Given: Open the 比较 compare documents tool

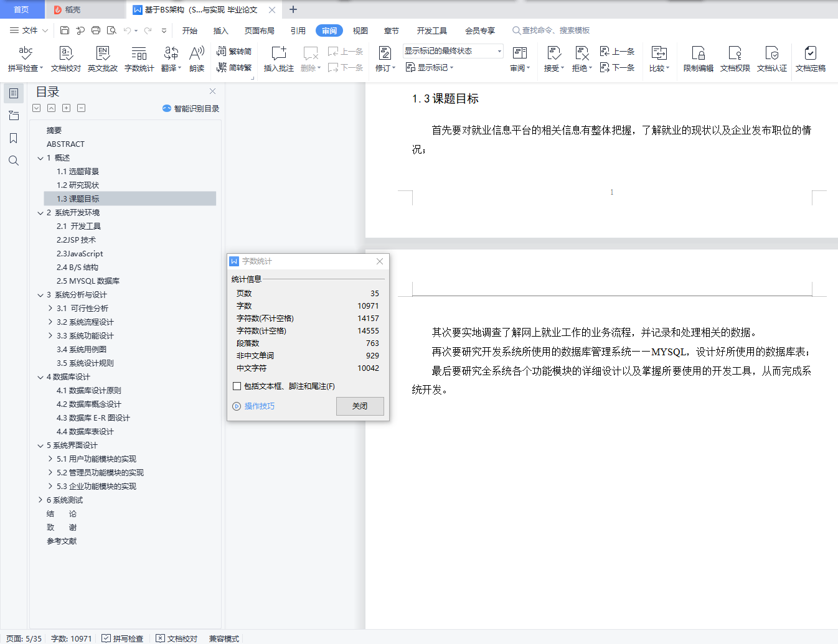Looking at the screenshot, I should tap(659, 58).
